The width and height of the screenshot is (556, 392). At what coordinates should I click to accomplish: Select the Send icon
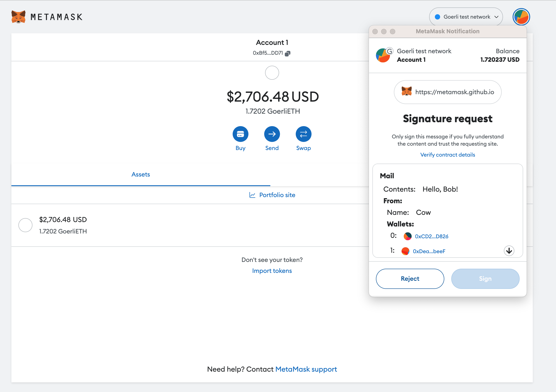point(272,134)
